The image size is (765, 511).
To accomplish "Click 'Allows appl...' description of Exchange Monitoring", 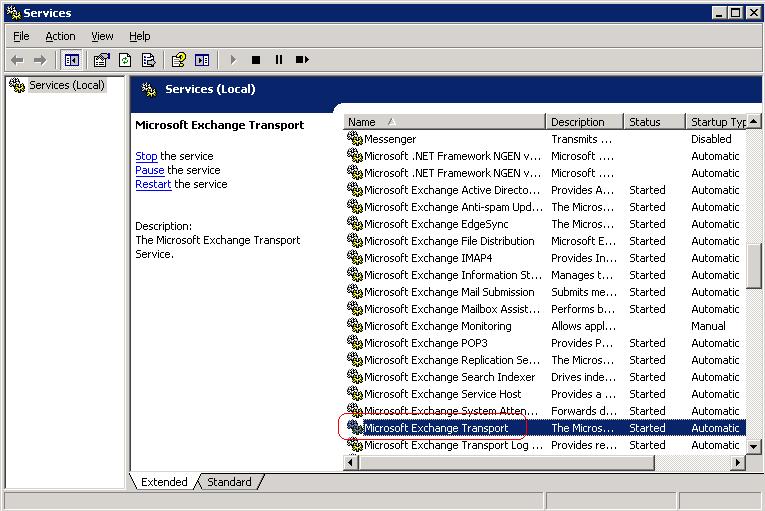I will (584, 326).
